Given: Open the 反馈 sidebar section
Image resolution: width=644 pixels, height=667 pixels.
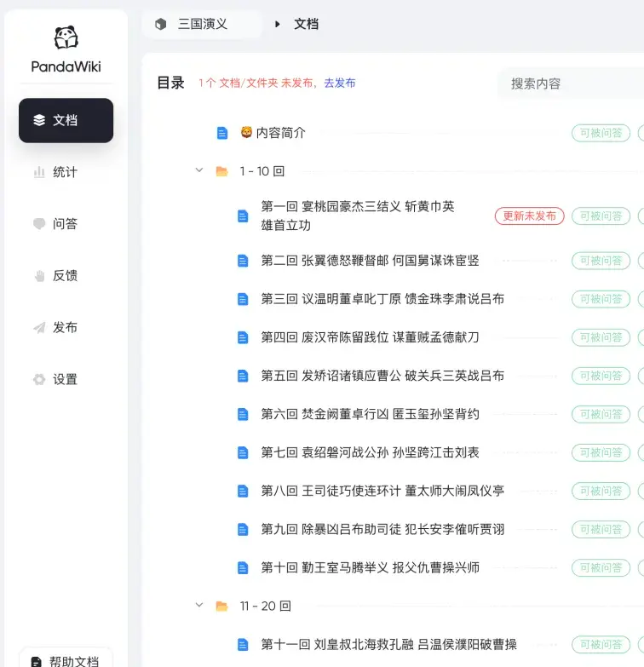Looking at the screenshot, I should point(66,276).
